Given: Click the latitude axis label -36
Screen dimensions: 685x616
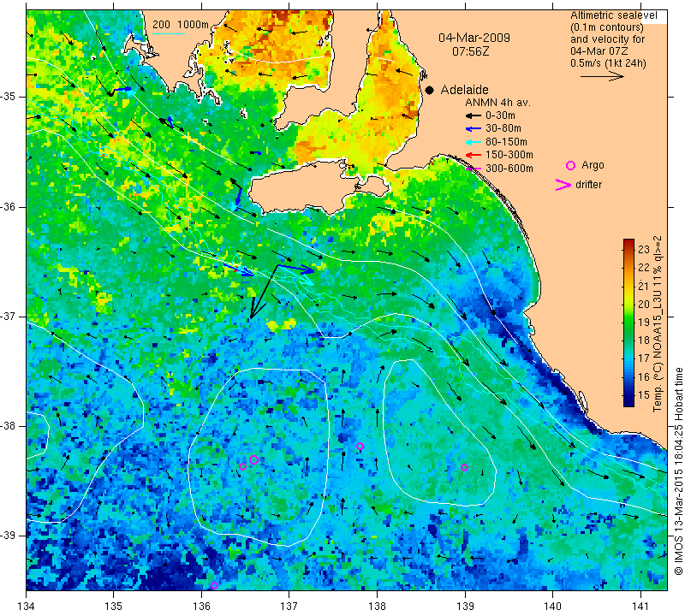Looking at the screenshot, I should click(9, 206).
